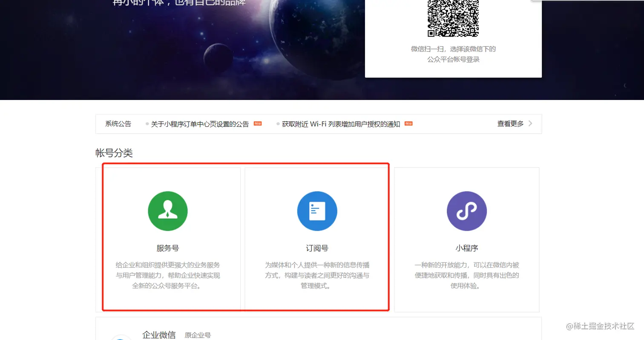The height and width of the screenshot is (340, 644).
Task: Click NEW badge after Wi-Fi 列表 notice
Action: click(x=408, y=123)
